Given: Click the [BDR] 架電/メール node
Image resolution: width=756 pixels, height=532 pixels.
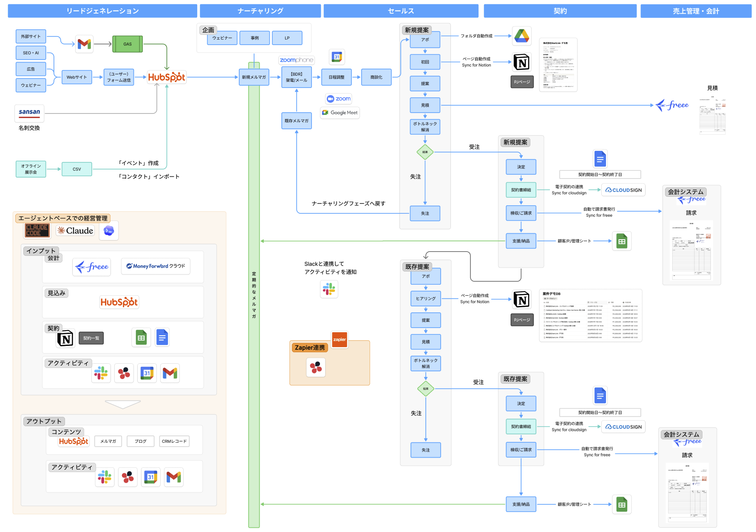Looking at the screenshot, I should tap(297, 77).
